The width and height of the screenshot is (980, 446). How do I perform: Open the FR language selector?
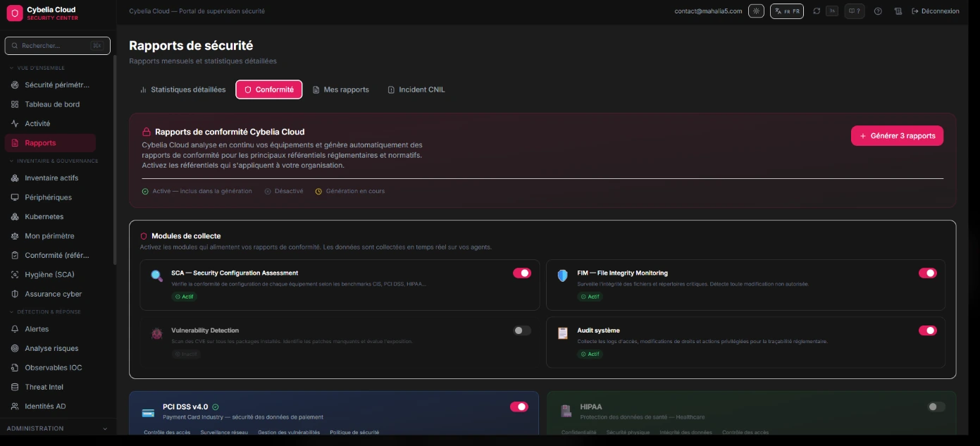(x=787, y=11)
